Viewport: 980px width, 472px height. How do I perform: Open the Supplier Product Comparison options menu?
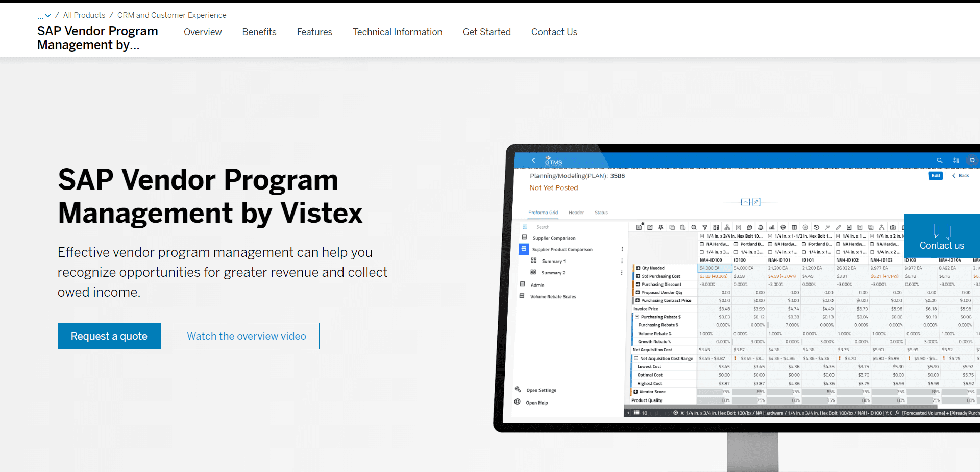[622, 249]
